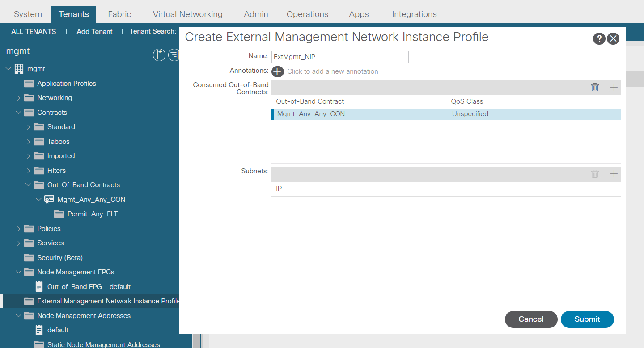Viewport: 644px width, 348px height.
Task: Click the QoS Class column header
Action: (467, 101)
